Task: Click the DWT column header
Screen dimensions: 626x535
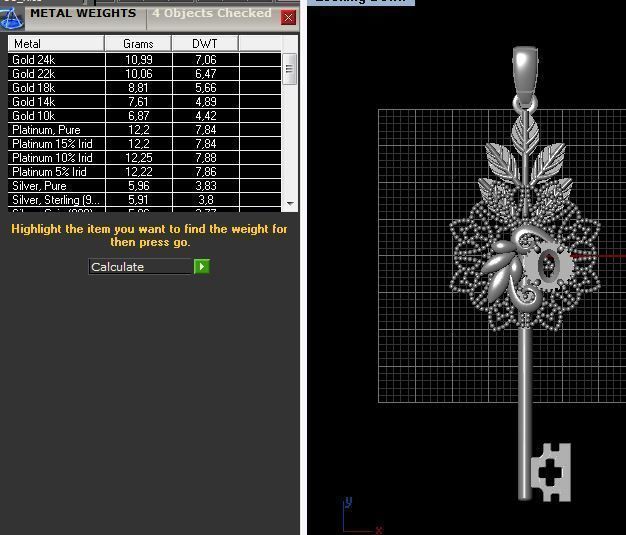Action: pos(204,44)
